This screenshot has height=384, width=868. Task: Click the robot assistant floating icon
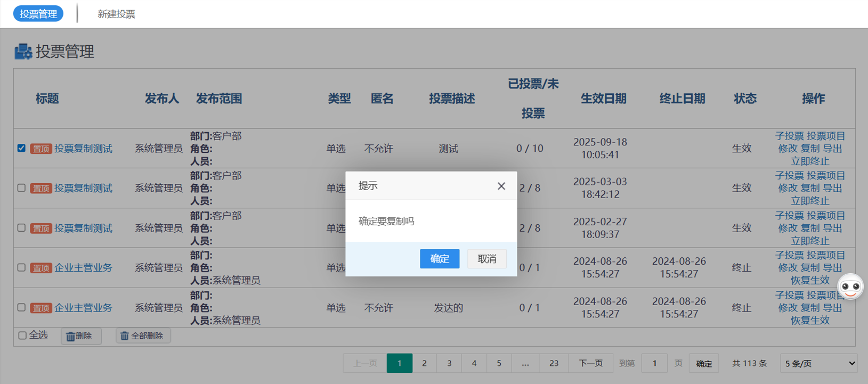click(850, 287)
